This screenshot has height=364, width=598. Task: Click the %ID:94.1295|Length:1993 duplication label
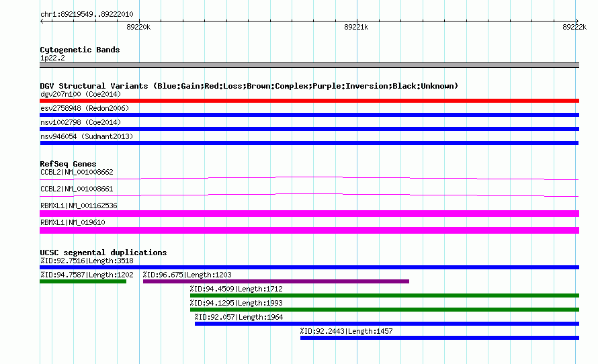point(237,303)
